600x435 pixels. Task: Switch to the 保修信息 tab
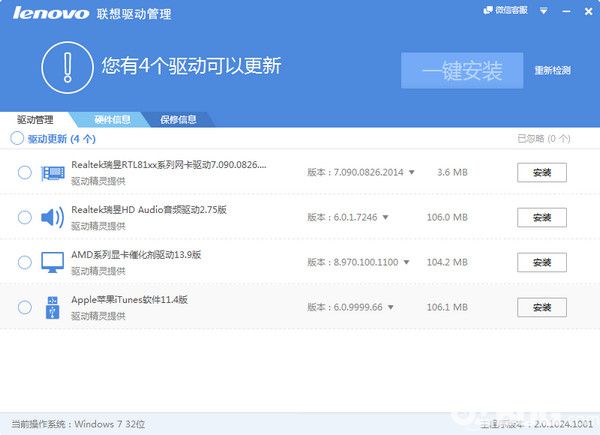tap(178, 120)
